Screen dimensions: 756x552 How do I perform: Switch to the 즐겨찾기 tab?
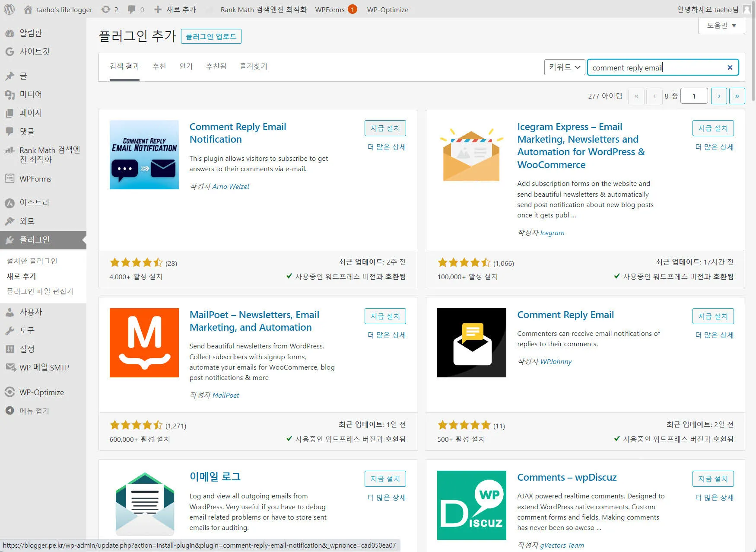[253, 66]
